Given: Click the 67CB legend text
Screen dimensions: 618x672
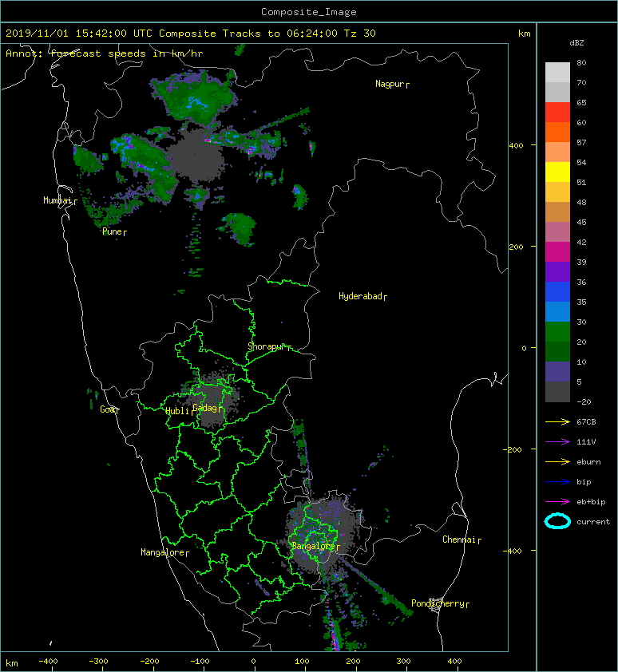Looking at the screenshot, I should point(586,421).
